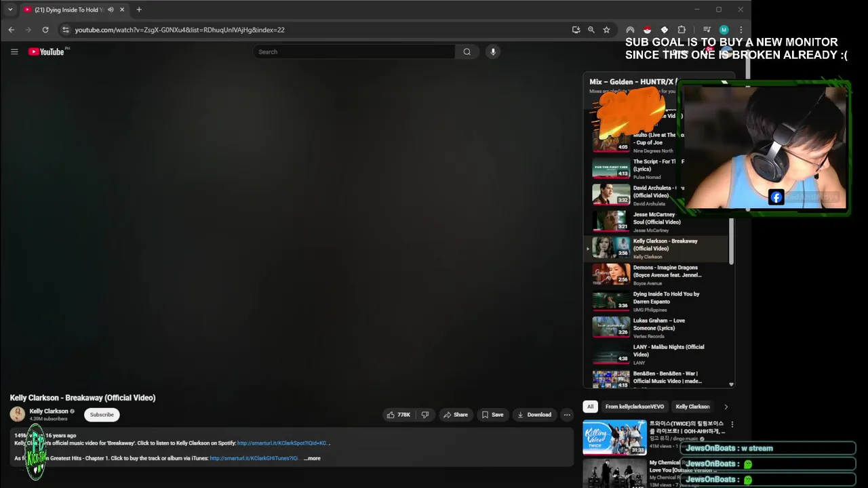The height and width of the screenshot is (488, 868).
Task: Click video title Kelly Clarkson - Breakaway
Action: 83,398
